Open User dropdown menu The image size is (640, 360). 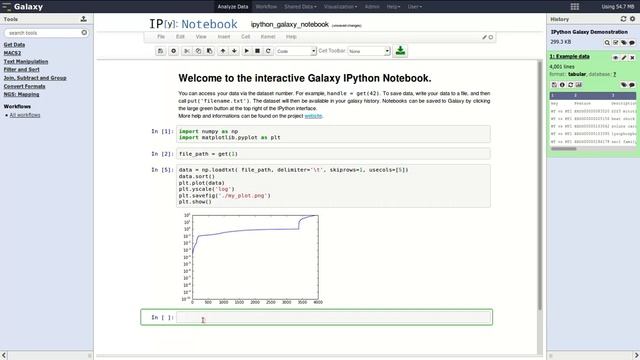coord(415,7)
